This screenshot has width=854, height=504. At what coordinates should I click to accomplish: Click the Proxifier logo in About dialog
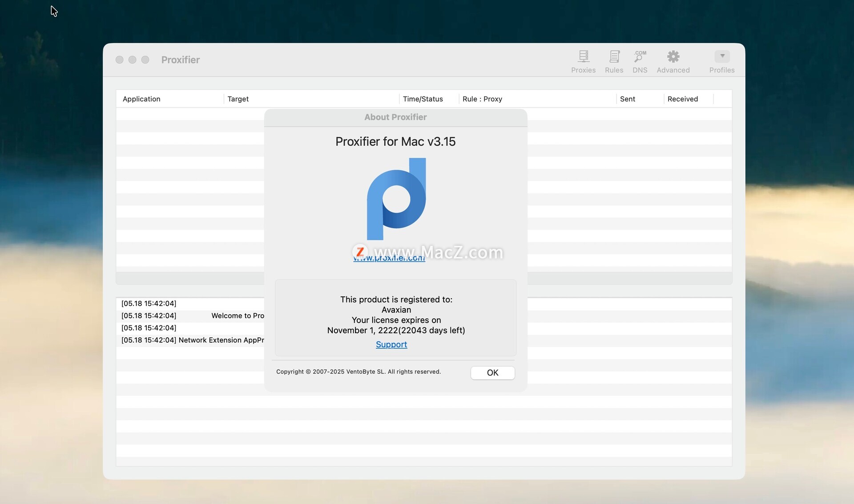pyautogui.click(x=396, y=199)
